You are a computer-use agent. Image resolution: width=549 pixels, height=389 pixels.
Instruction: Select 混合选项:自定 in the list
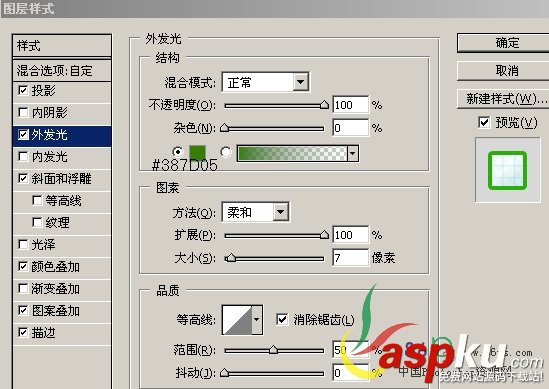62,71
